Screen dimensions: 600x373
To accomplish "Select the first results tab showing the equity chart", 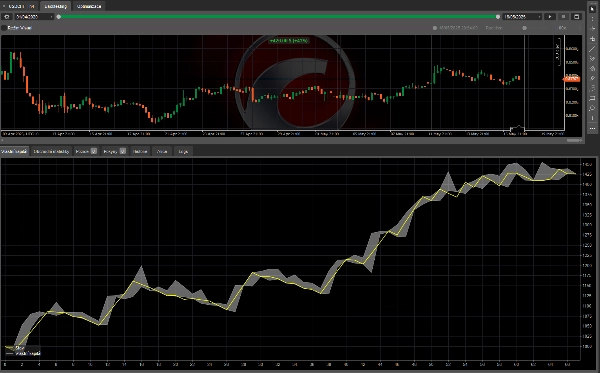I will [14, 151].
